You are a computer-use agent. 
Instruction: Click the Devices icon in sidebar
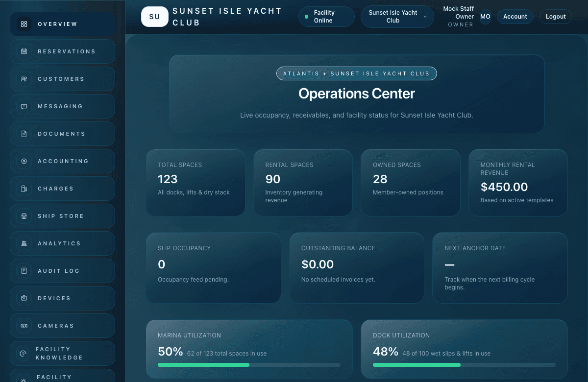(x=24, y=298)
